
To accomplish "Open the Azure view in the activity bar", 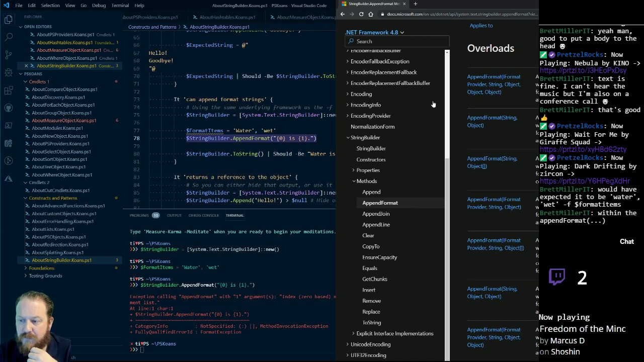I will point(9,178).
